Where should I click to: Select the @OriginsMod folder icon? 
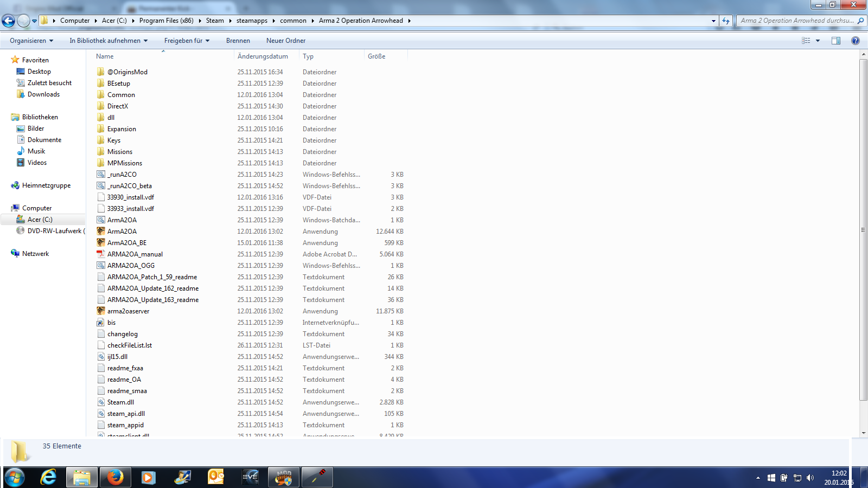pyautogui.click(x=101, y=72)
